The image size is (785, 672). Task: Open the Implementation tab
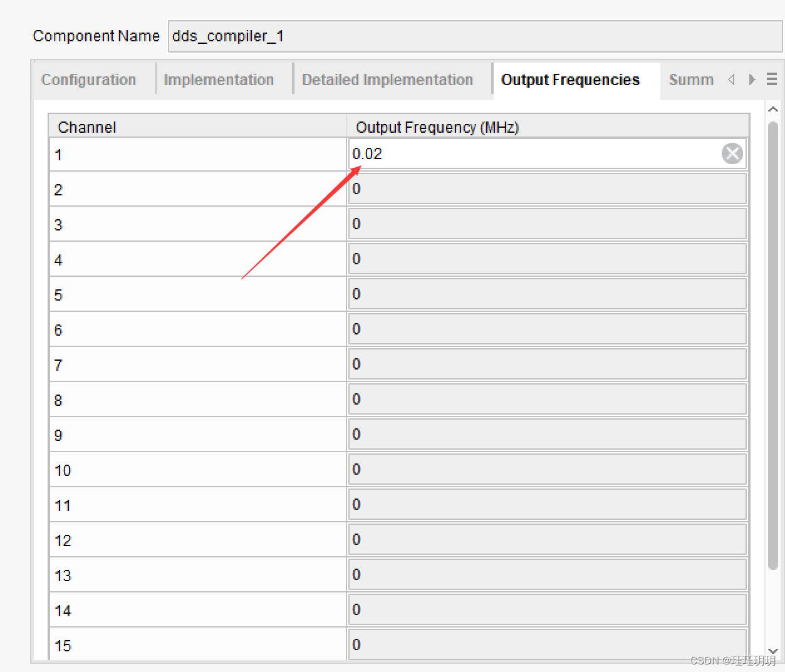[x=219, y=80]
